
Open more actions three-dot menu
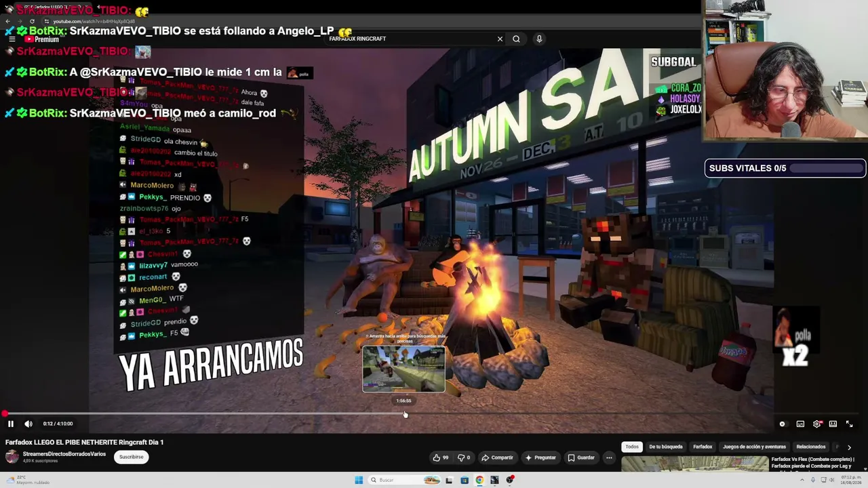click(x=609, y=457)
